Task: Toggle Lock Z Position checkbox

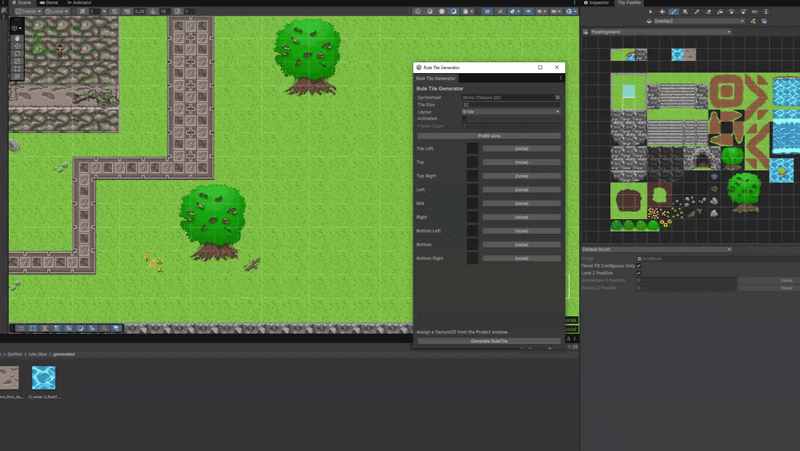Action: 639,273
